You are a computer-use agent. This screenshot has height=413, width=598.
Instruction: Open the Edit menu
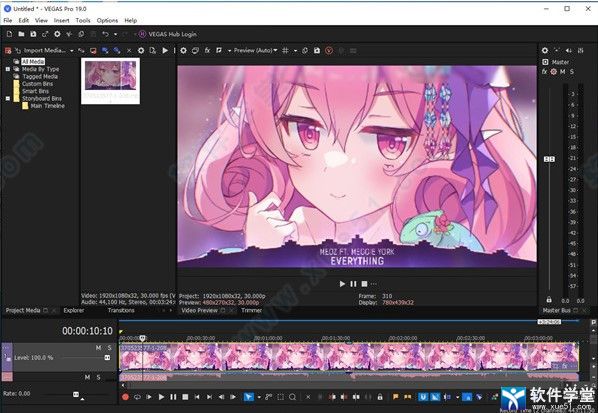(24, 21)
